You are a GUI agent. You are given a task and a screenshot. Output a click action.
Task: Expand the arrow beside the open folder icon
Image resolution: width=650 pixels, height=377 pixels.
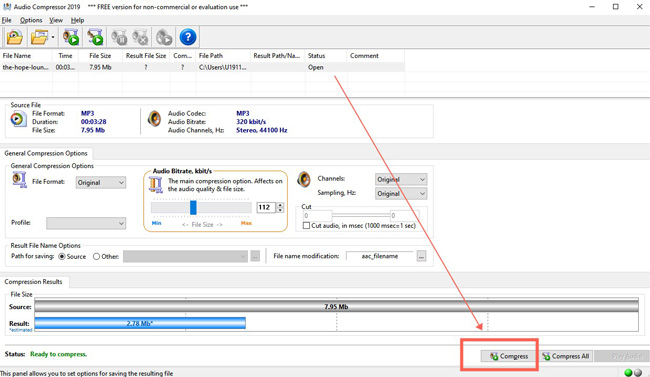(x=53, y=37)
